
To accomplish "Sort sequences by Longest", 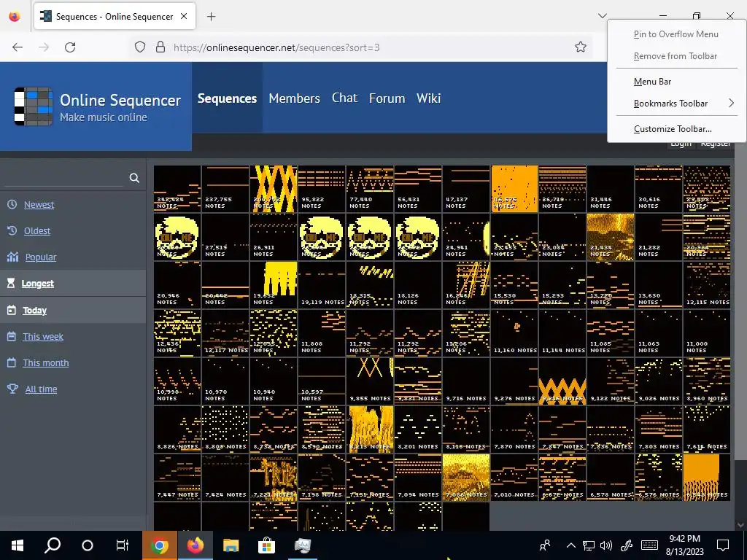I will point(38,284).
